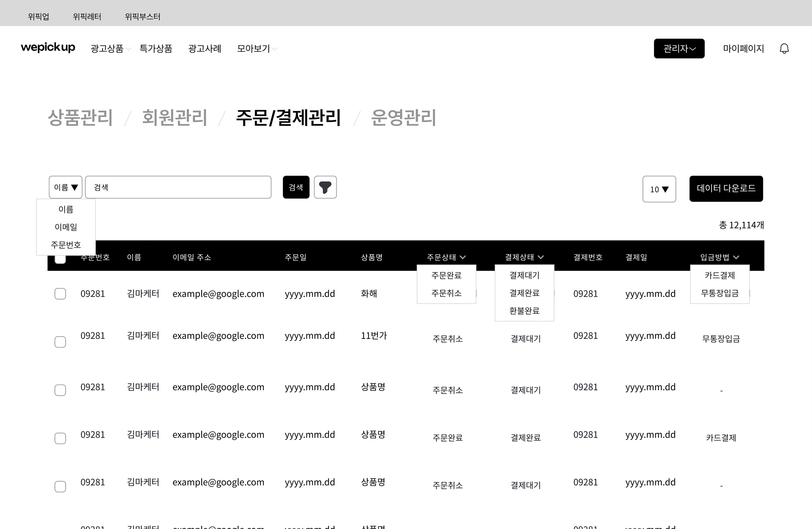The image size is (812, 529).
Task: Open the 관리자 dropdown button
Action: [679, 49]
